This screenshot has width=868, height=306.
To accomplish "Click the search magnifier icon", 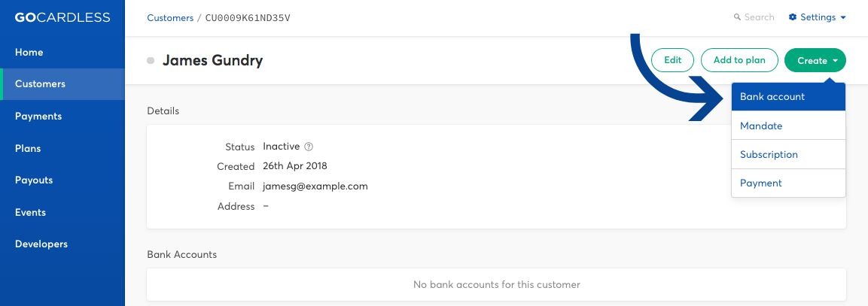I will pyautogui.click(x=737, y=17).
